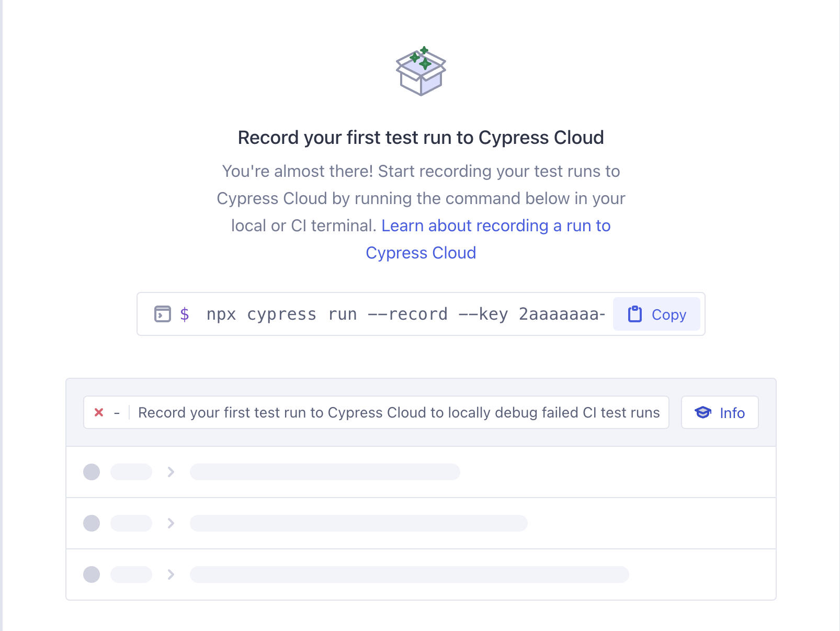
Task: Click the red X failed status icon
Action: [x=99, y=412]
